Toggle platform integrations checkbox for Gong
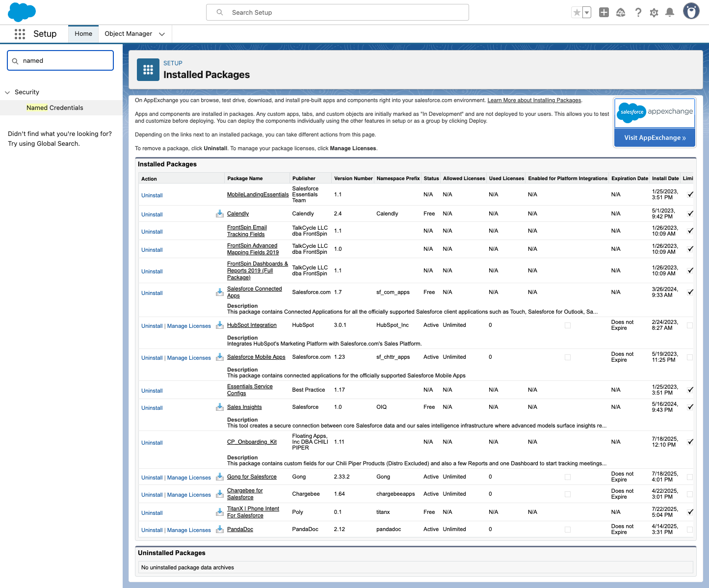This screenshot has height=588, width=709. pos(568,477)
